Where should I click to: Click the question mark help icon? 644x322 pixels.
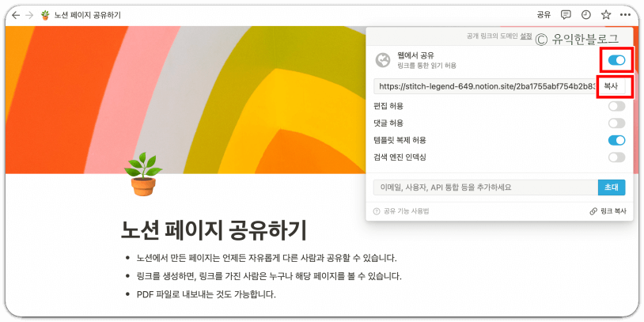point(377,211)
